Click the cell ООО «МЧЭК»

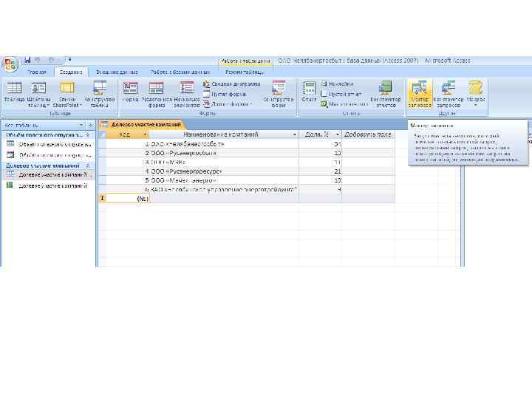point(224,162)
